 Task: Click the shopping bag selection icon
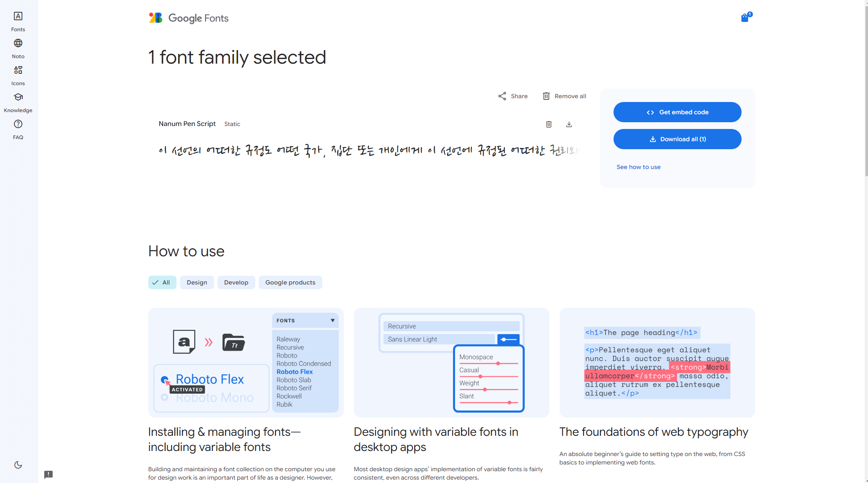[x=745, y=17]
